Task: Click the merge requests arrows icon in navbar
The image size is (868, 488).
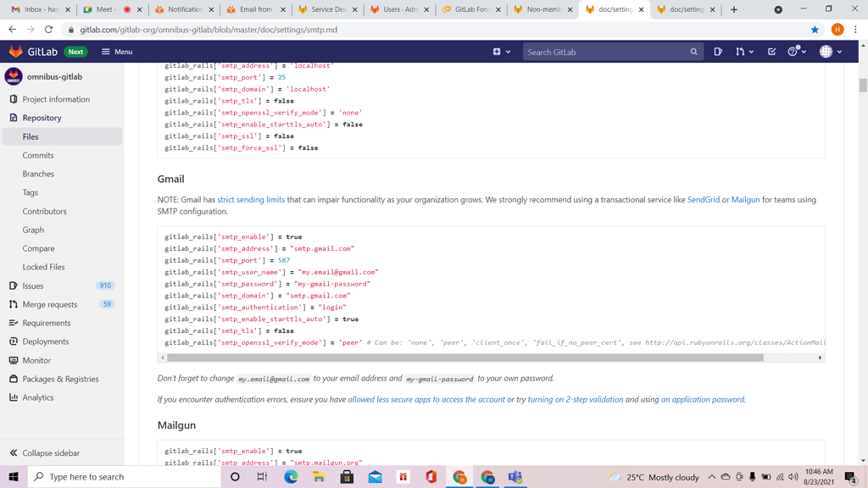Action: click(739, 52)
